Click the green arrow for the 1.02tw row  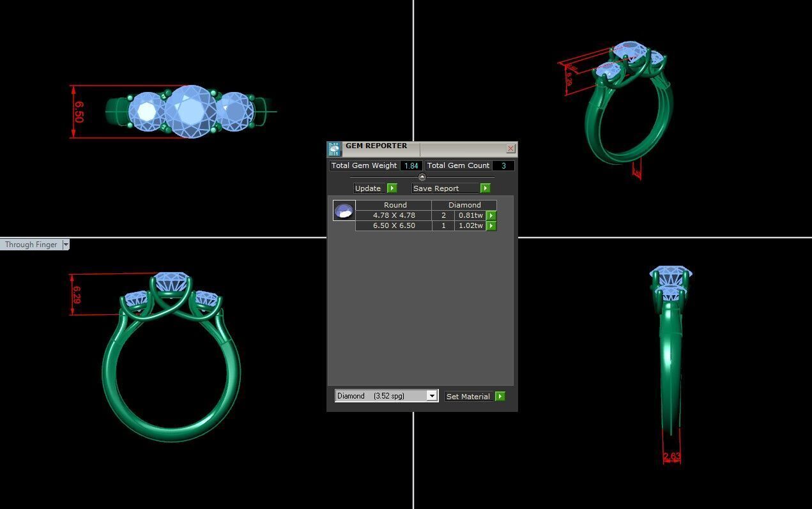coord(491,226)
